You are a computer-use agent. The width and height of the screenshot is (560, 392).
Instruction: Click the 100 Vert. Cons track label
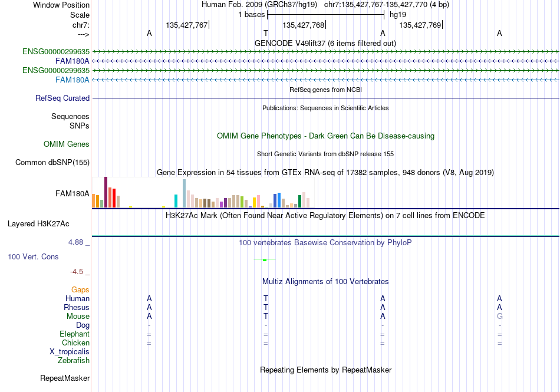33,256
